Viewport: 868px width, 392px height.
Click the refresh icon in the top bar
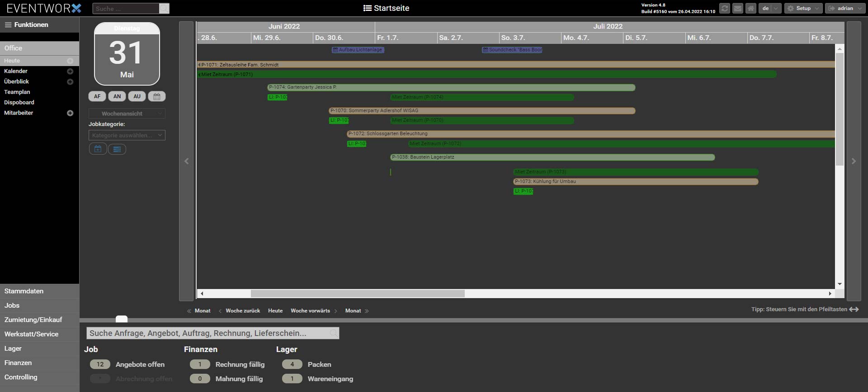(725, 9)
